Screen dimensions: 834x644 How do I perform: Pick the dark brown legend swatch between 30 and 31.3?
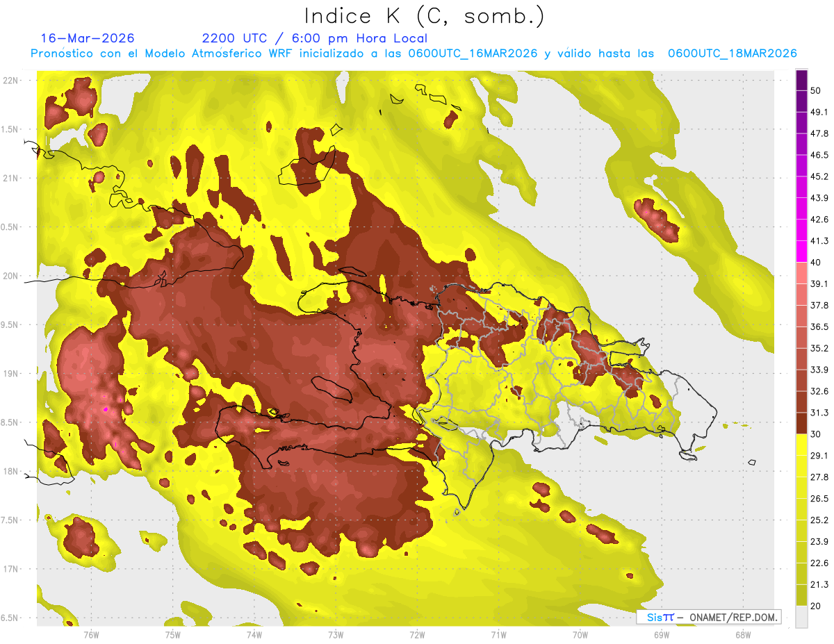801,424
